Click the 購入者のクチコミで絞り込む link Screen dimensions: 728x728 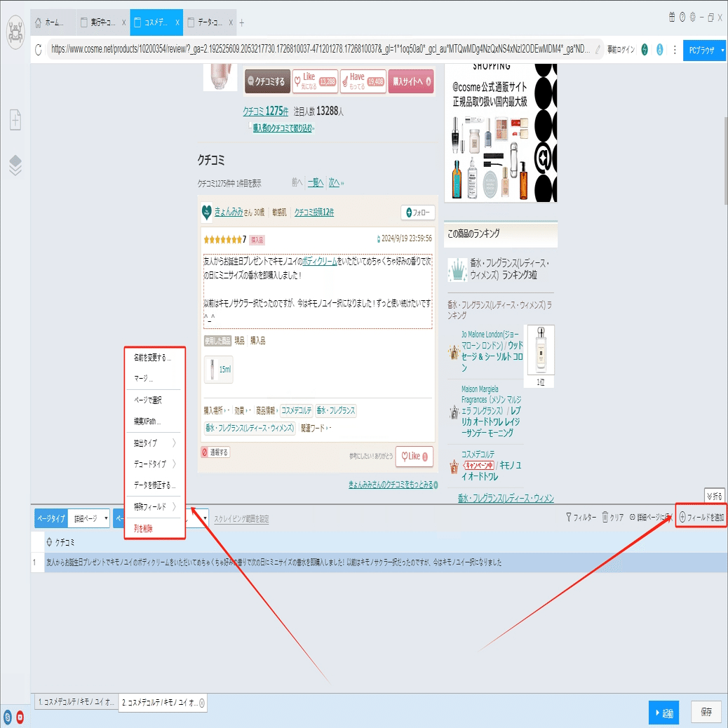[x=283, y=128]
